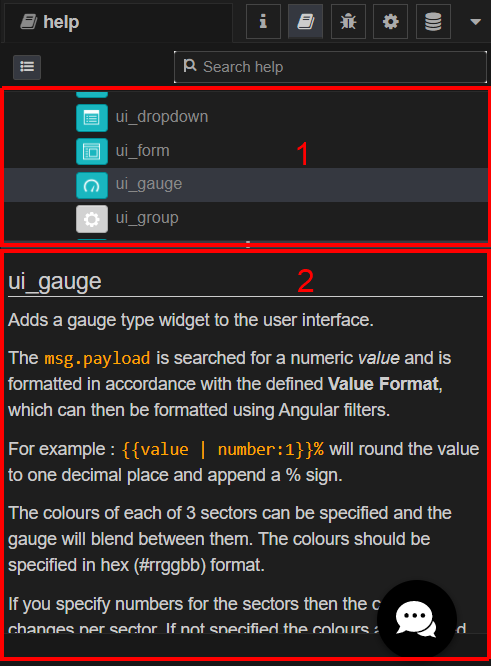Click the Search help input field
Viewport: 491px width, 666px height.
point(330,67)
